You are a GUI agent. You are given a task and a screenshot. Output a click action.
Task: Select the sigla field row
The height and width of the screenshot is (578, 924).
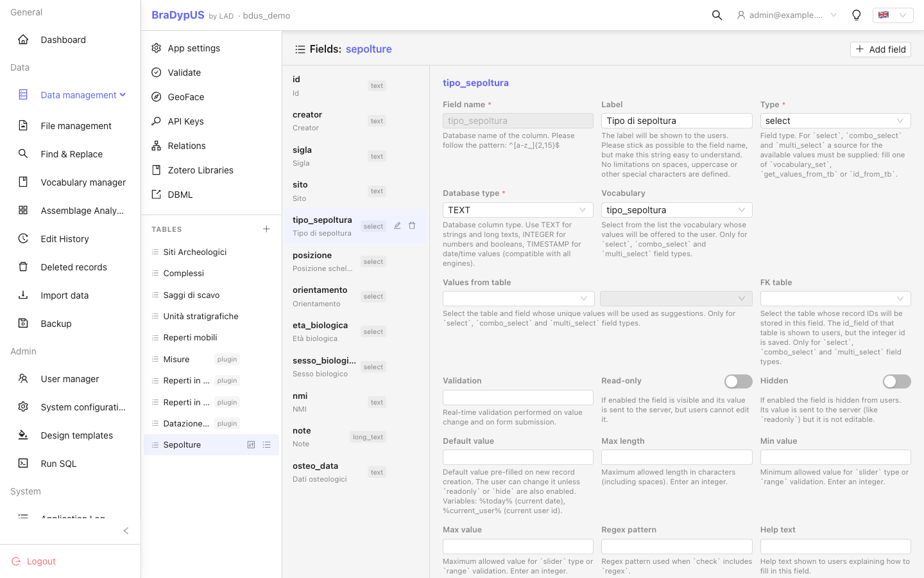pyautogui.click(x=355, y=156)
